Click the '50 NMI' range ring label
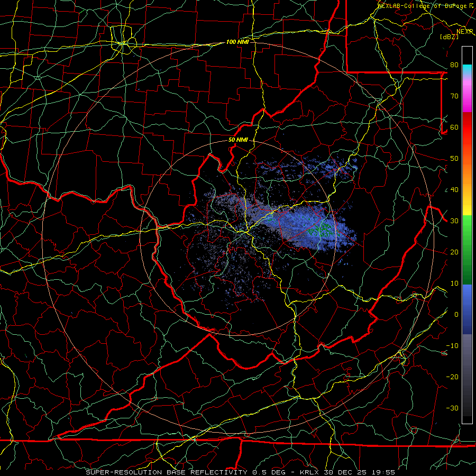Image resolution: width=476 pixels, height=476 pixels. [238, 140]
